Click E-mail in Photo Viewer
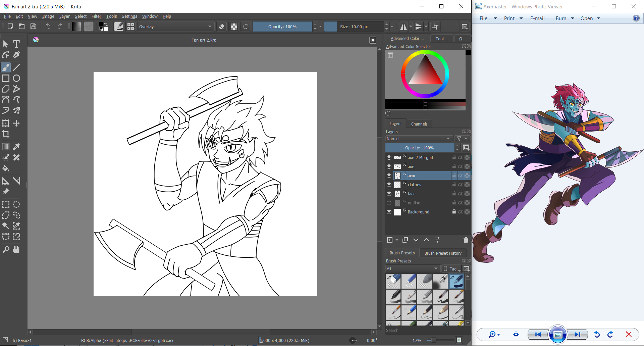 [537, 18]
